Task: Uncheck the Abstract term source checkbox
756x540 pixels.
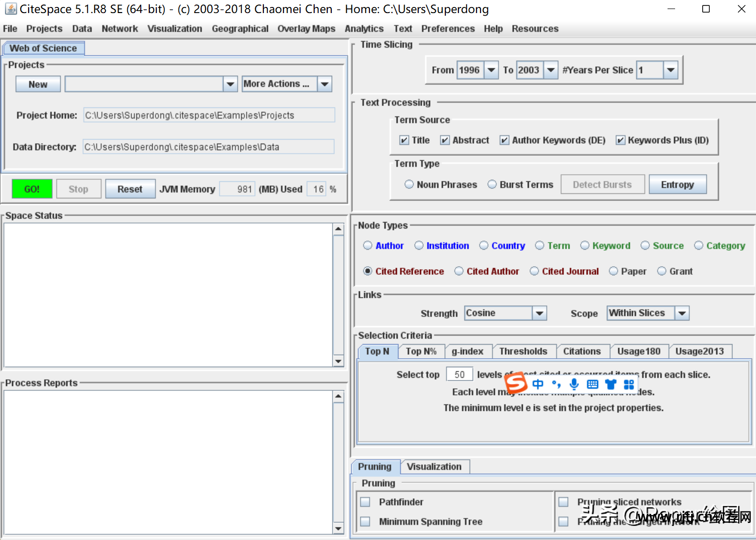Action: pos(445,140)
